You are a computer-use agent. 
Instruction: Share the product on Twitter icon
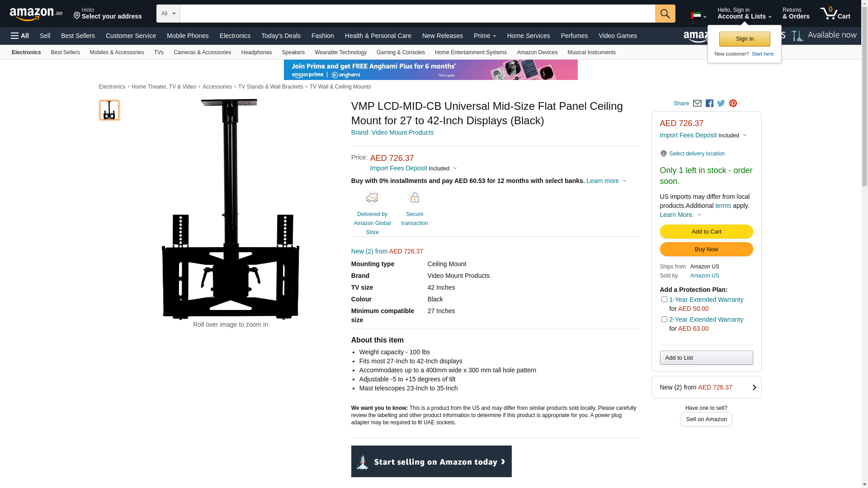(721, 103)
